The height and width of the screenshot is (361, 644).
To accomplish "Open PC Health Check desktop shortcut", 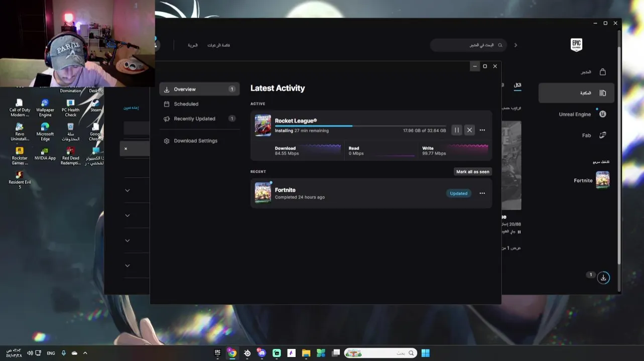I will tap(70, 108).
